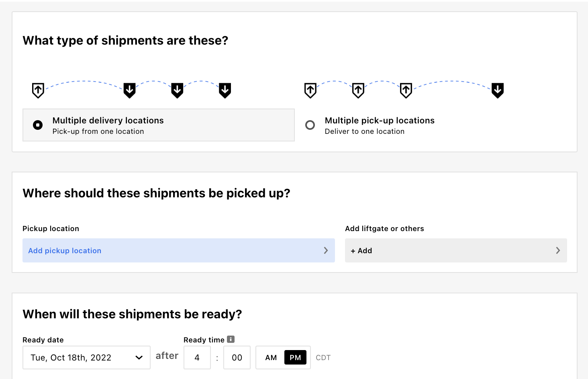Click the last delivery icon in left diagram
The width and height of the screenshot is (588, 379).
[225, 90]
